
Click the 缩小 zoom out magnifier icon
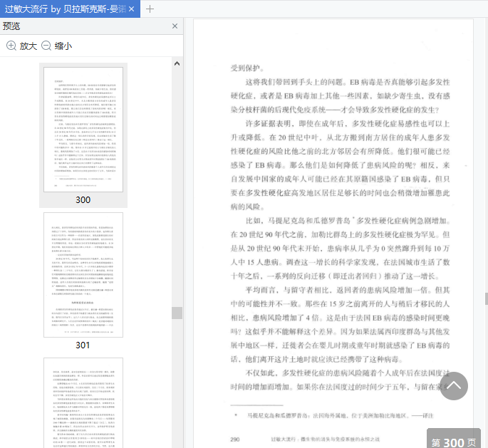[x=46, y=46]
